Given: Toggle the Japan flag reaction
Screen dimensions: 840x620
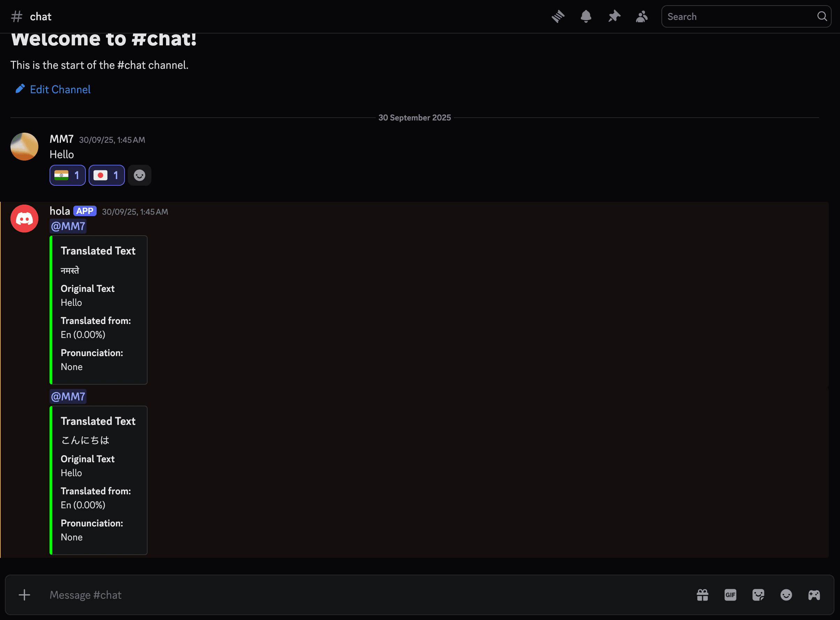Looking at the screenshot, I should (106, 175).
